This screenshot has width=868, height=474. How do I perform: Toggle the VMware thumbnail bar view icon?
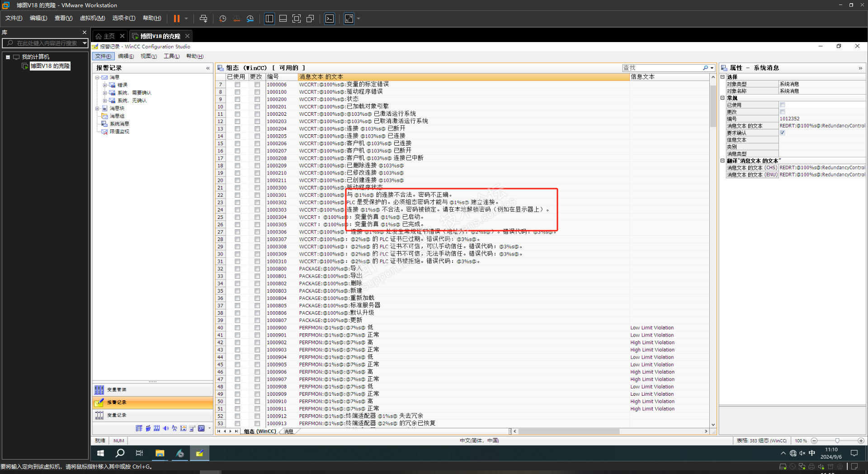pos(283,19)
